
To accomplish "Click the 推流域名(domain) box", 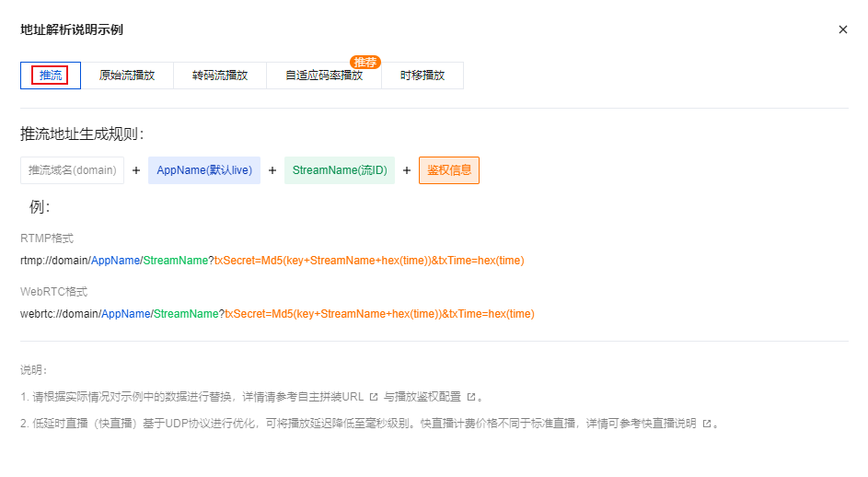I will [x=72, y=170].
